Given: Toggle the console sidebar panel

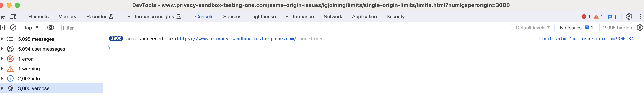Looking at the screenshot, I should click(x=2, y=28).
